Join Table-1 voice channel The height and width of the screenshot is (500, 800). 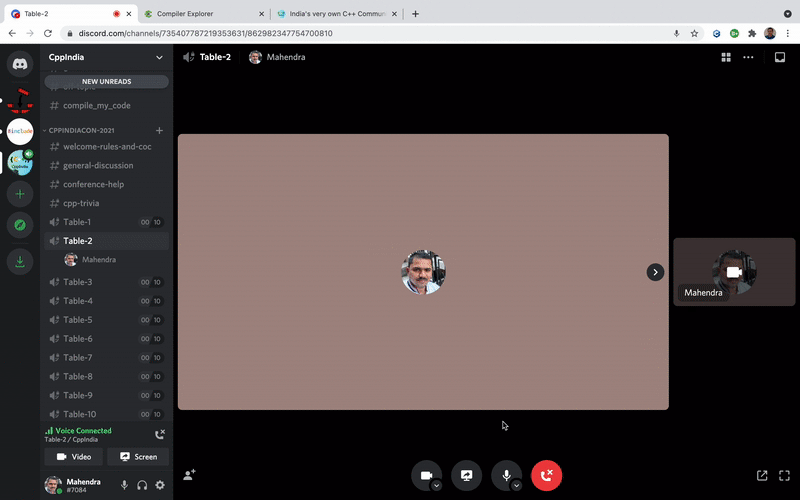[x=107, y=222]
